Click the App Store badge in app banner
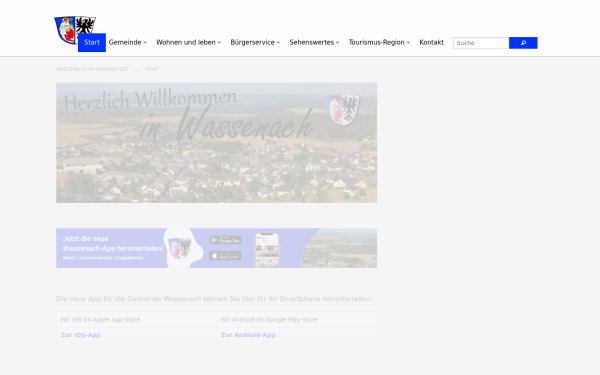Screen dimensions: 600x375 coord(225,256)
